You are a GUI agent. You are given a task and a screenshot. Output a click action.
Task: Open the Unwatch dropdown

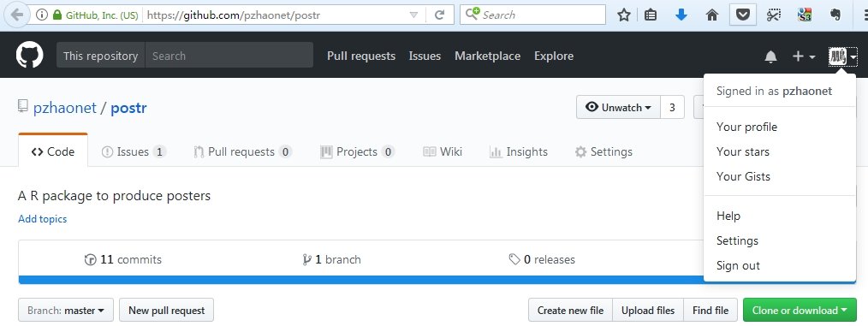[618, 107]
